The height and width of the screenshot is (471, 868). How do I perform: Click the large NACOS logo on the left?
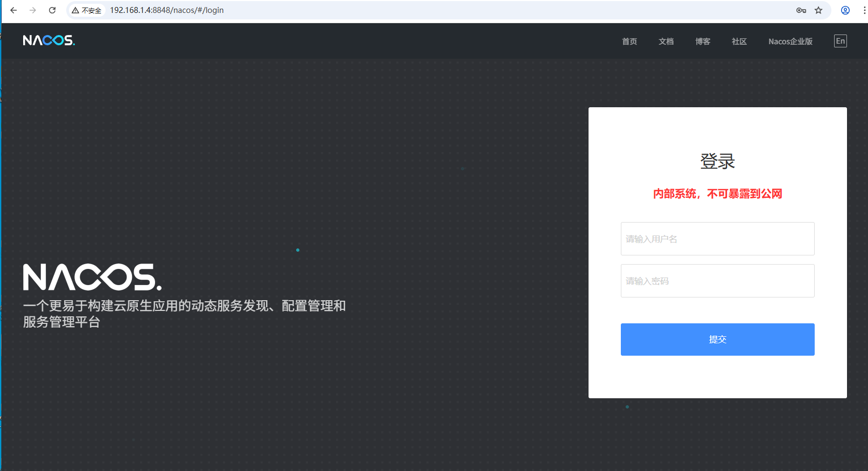[92, 277]
